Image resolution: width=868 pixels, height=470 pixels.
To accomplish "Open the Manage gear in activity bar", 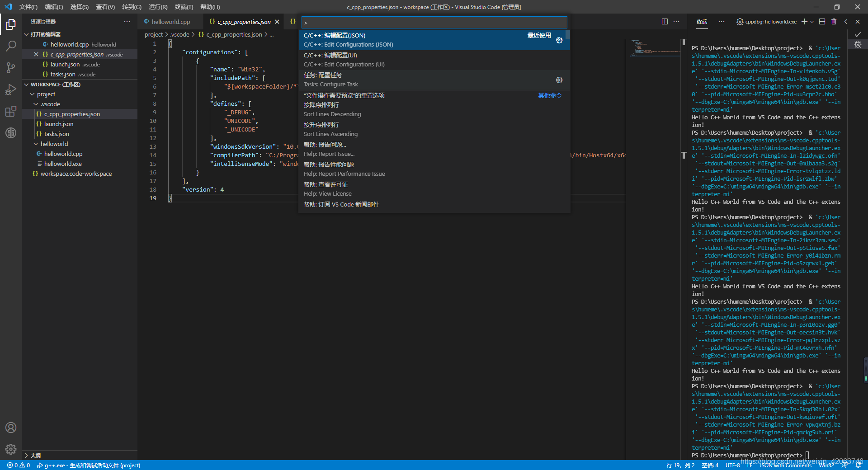I will click(11, 449).
